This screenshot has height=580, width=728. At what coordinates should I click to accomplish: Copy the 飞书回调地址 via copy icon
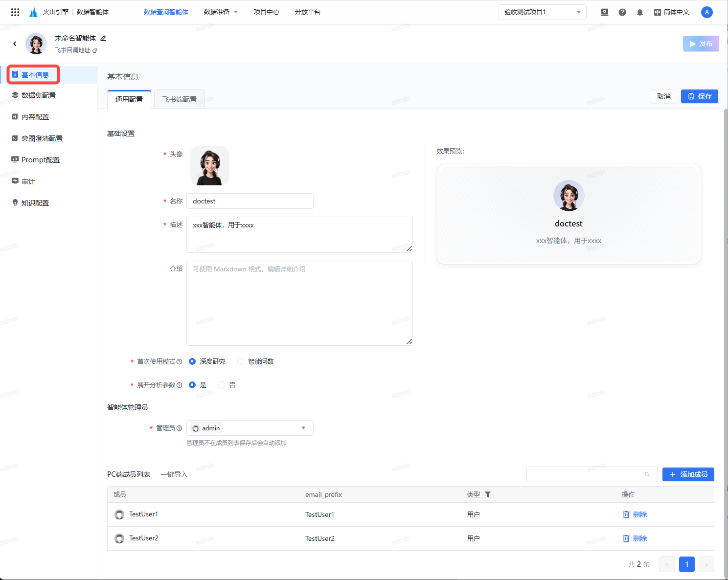coord(95,50)
